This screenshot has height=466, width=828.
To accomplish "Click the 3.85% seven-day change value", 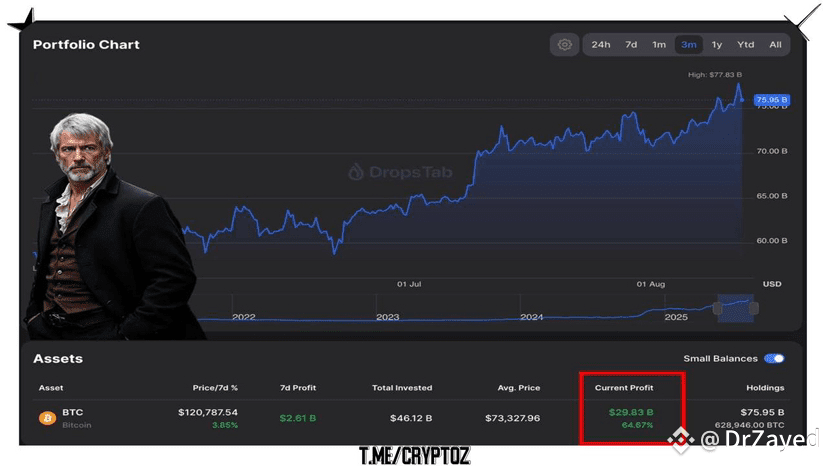I will click(225, 425).
